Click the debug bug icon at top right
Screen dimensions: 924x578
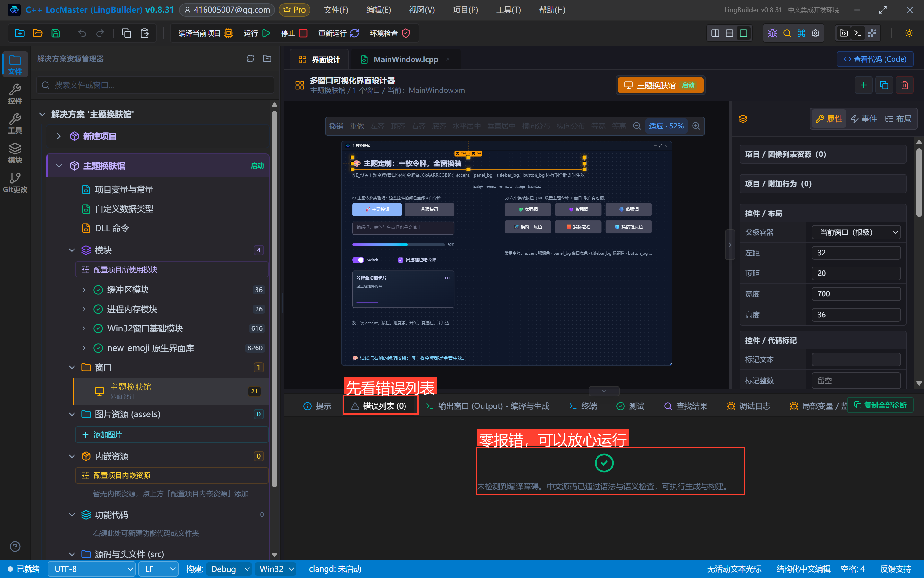click(772, 33)
